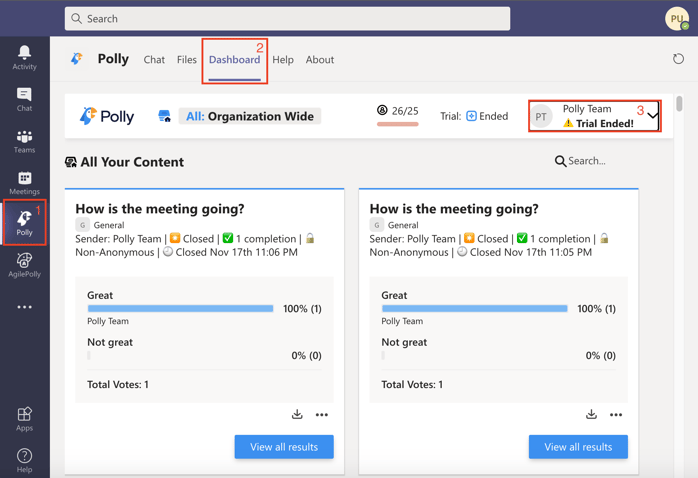Screen dimensions: 698x478
Task: Open Chat in the left sidebar
Action: 24,99
